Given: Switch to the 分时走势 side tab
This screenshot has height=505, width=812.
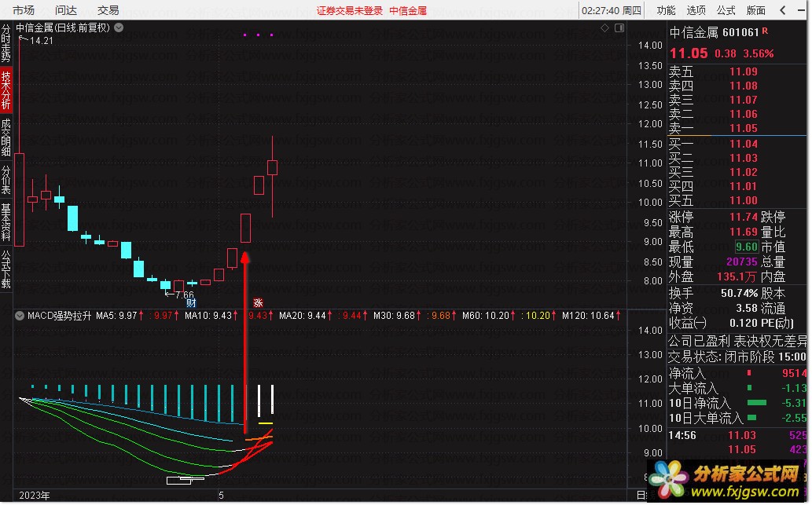Looking at the screenshot, I should pyautogui.click(x=6, y=43).
